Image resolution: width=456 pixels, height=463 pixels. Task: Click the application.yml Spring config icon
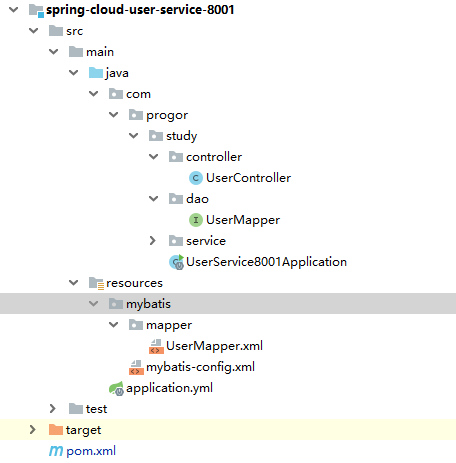[x=116, y=388]
